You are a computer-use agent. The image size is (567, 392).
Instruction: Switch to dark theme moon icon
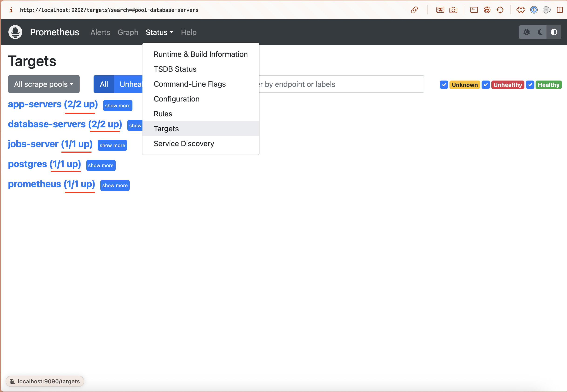click(540, 32)
